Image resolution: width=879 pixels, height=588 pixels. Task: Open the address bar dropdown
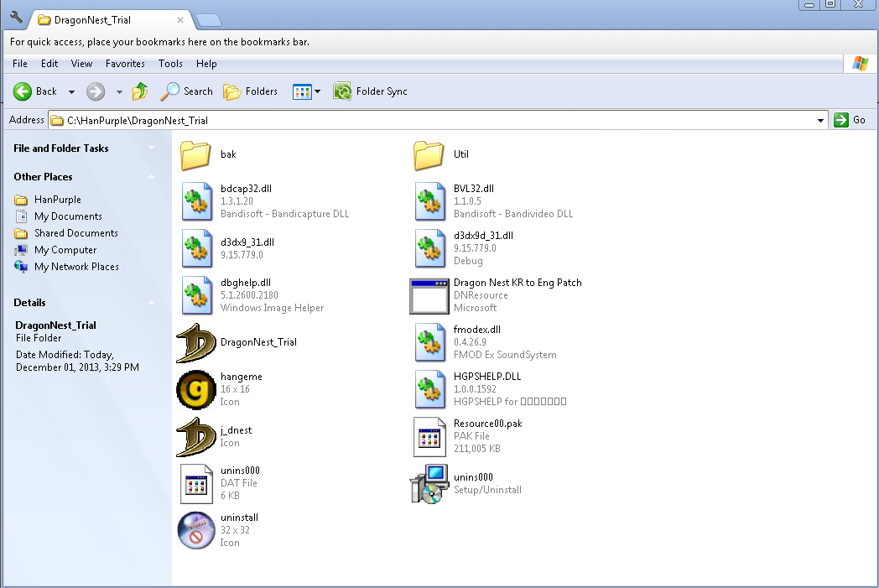tap(820, 121)
